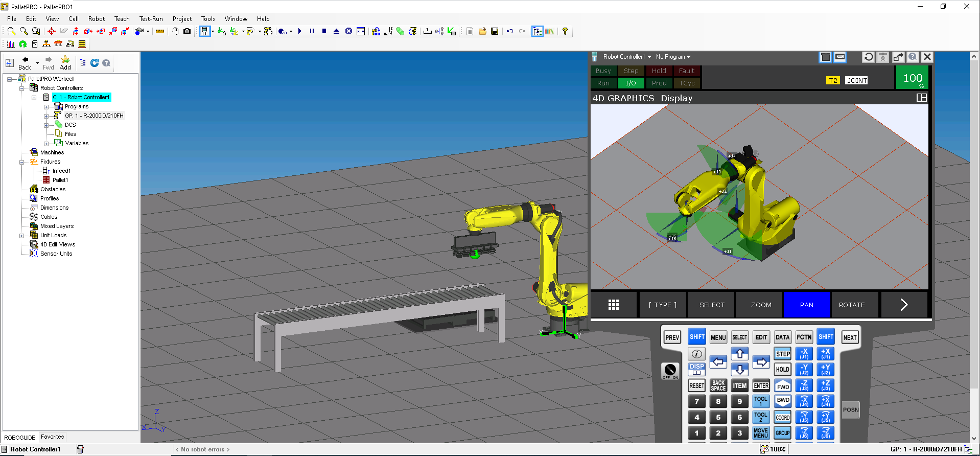The height and width of the screenshot is (456, 980).
Task: Open the help question mark toolbar icon
Action: point(565,31)
